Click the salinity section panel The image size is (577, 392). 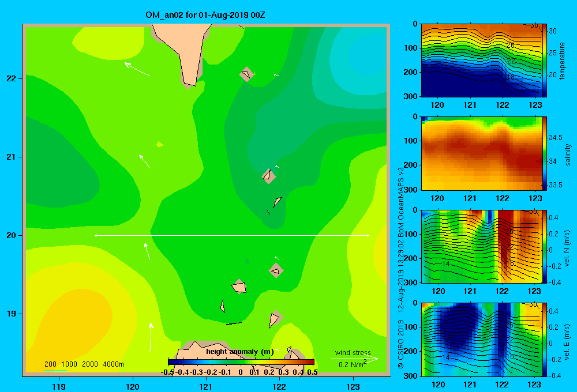482,153
